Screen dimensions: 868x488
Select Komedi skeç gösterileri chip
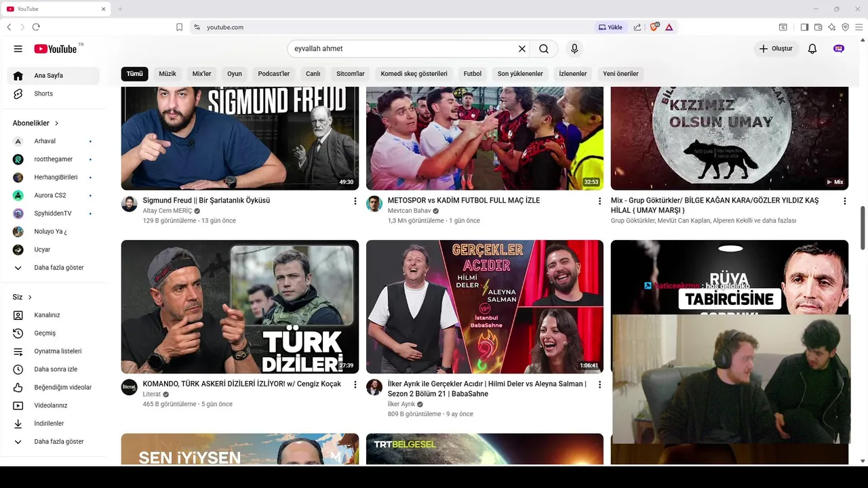(414, 74)
